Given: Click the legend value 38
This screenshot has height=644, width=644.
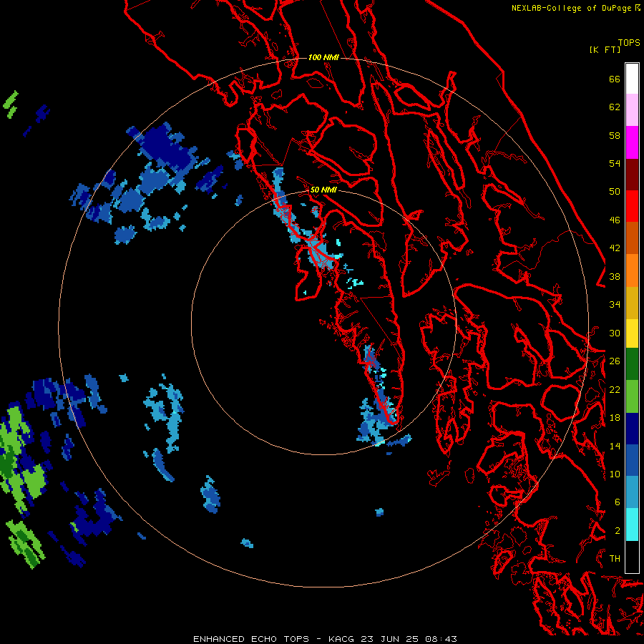Looking at the screenshot, I should [615, 277].
